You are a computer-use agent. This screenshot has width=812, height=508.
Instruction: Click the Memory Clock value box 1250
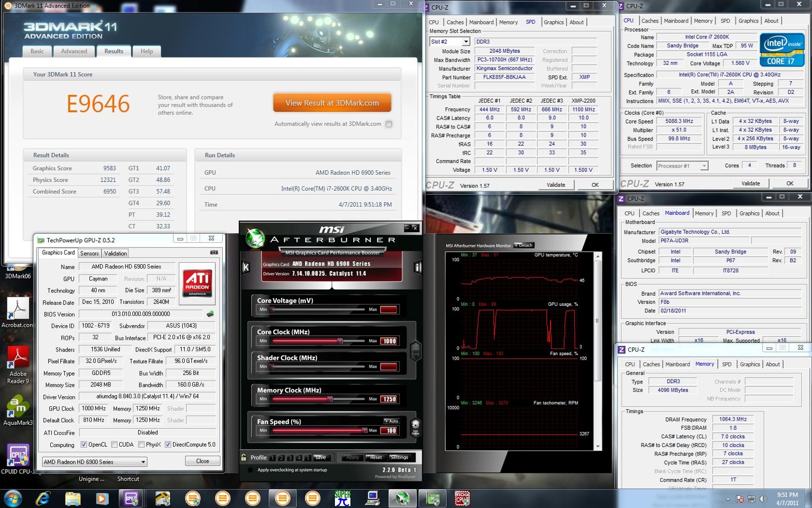click(389, 399)
